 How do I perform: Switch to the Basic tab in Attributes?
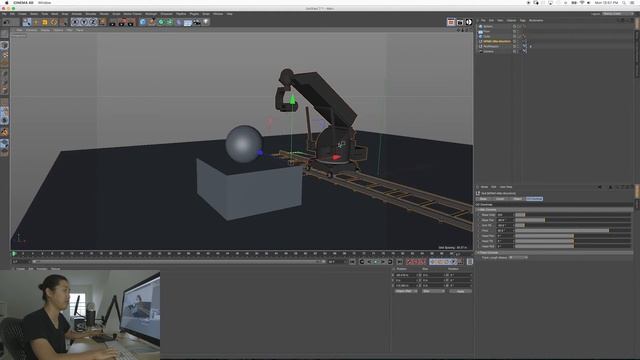tap(484, 199)
